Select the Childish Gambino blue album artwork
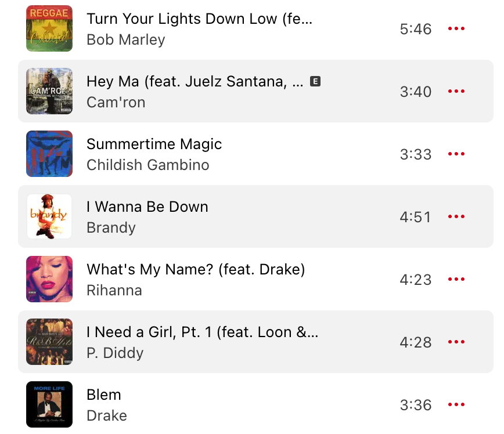The width and height of the screenshot is (504, 434). 49,154
